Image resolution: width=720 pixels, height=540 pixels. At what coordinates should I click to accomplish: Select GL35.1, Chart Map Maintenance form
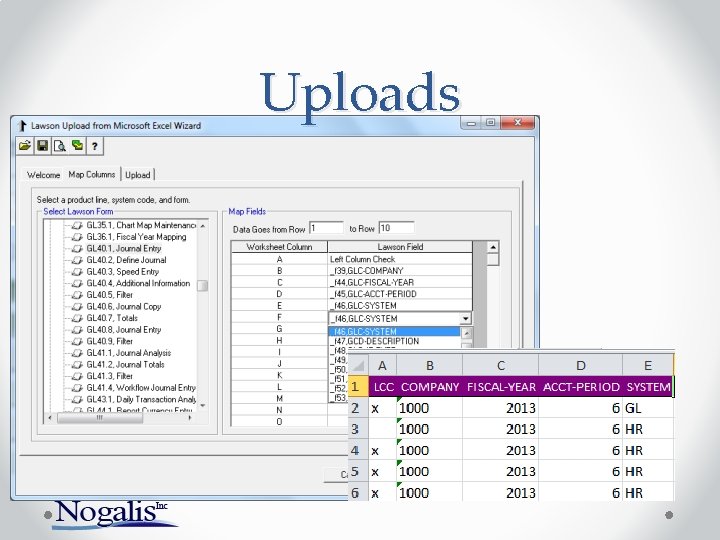141,225
